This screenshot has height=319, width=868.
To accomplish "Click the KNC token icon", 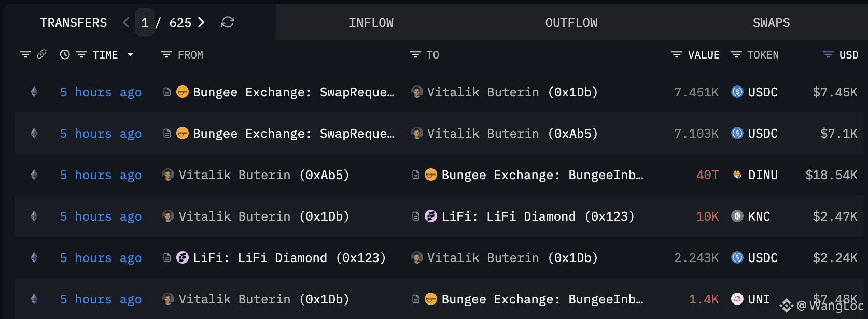I will [x=737, y=216].
